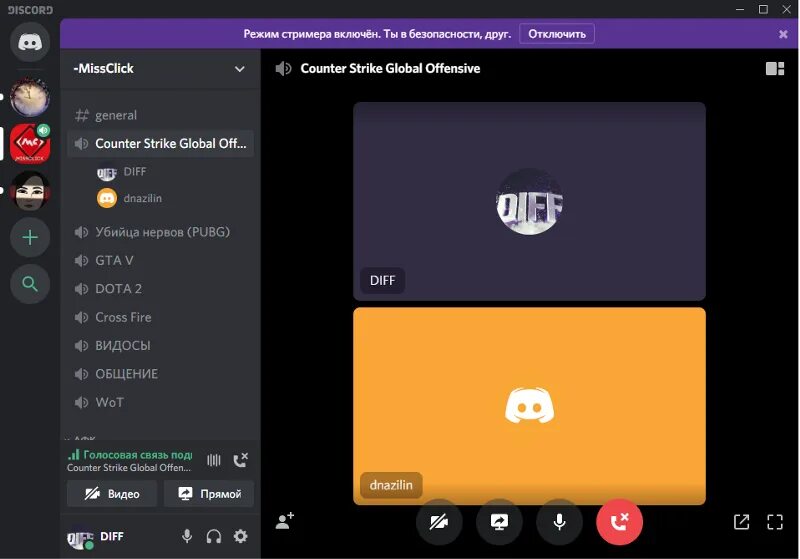Deafen with headphones icon
Screen dimensions: 800x559
coord(214,537)
